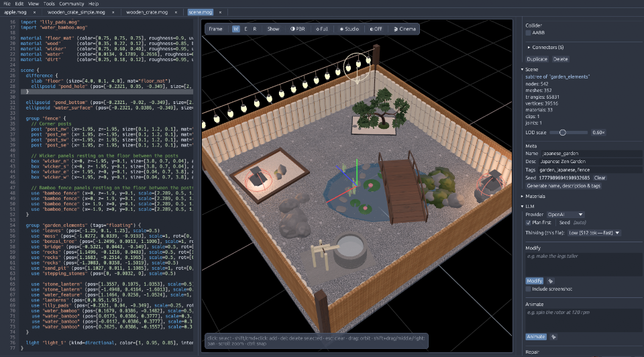Switch to the apple.mog tab
Image resolution: width=644 pixels, height=357 pixels.
click(15, 12)
